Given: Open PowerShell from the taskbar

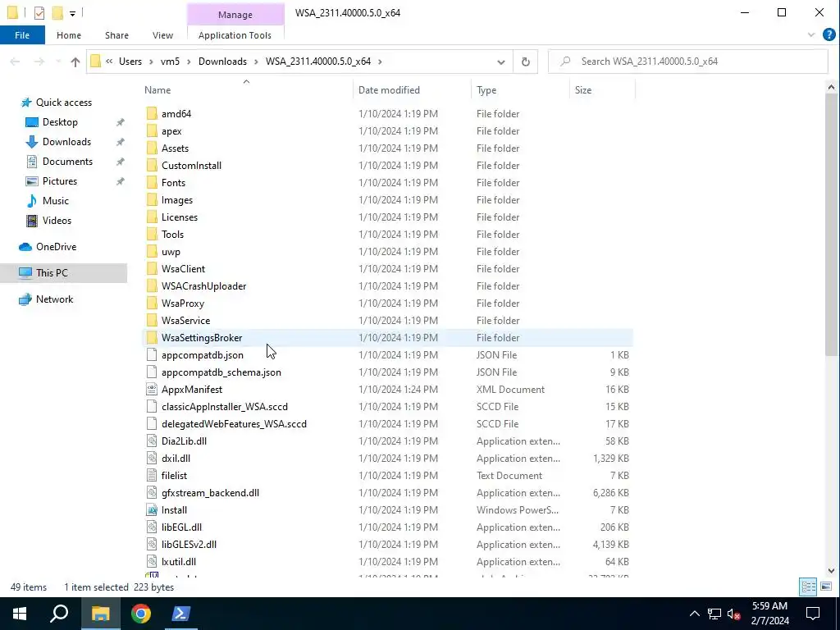Looking at the screenshot, I should (180, 614).
